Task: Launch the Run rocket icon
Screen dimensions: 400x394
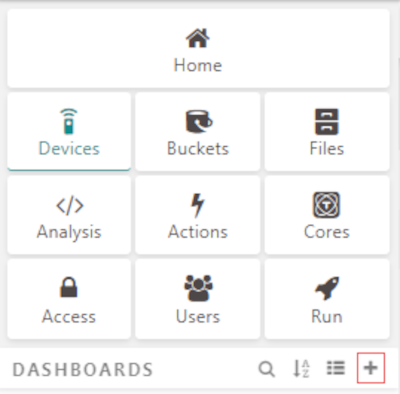Action: 327,288
